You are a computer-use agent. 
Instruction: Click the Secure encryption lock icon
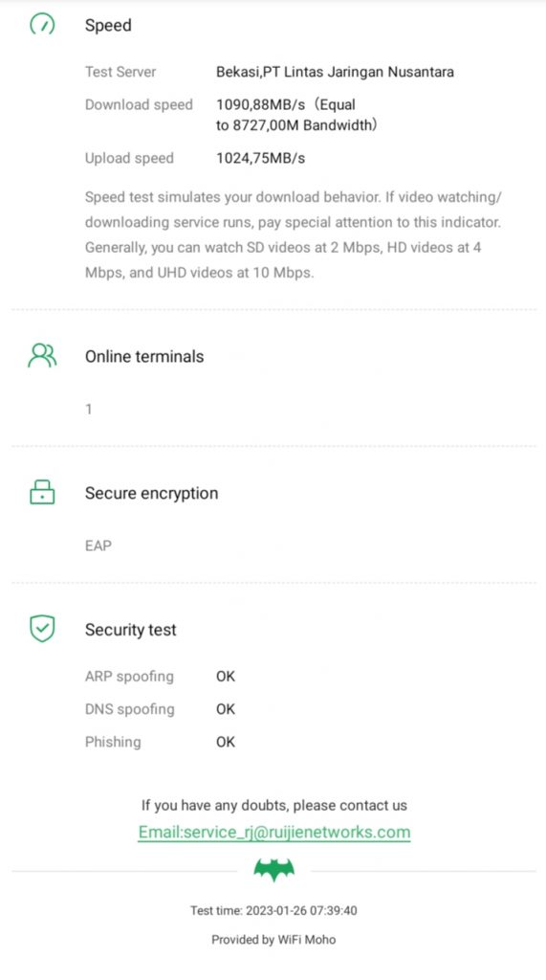coord(42,492)
